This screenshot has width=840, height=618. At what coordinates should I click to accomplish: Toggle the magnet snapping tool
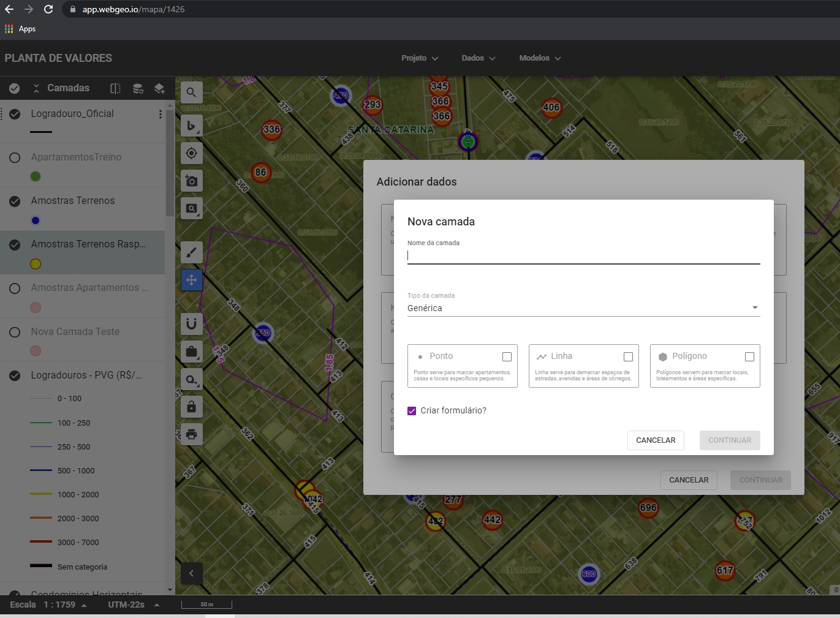(x=191, y=323)
